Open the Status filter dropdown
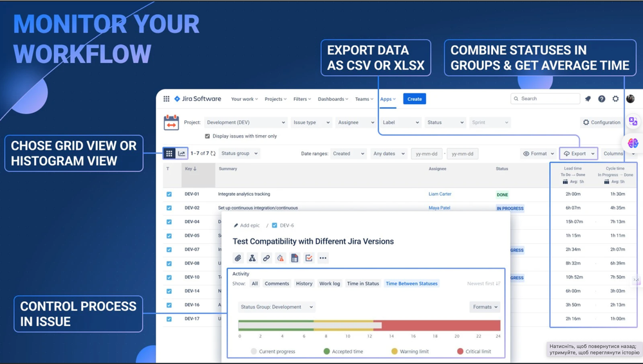 pos(445,123)
